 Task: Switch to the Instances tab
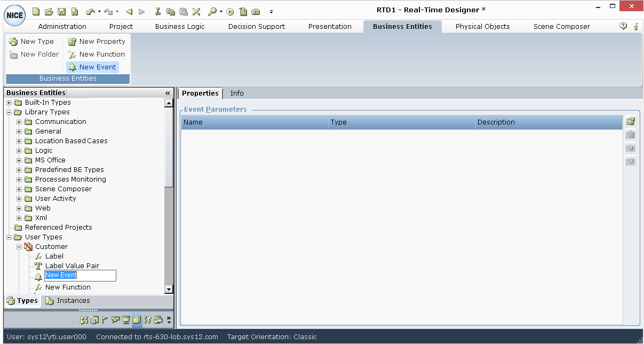[x=73, y=301]
